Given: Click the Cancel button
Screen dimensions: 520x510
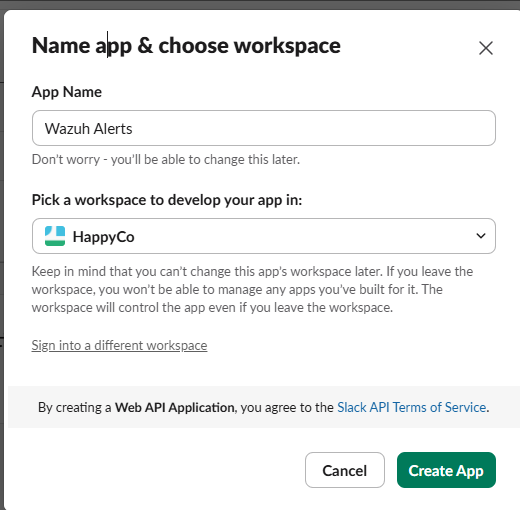Looking at the screenshot, I should pyautogui.click(x=345, y=470).
